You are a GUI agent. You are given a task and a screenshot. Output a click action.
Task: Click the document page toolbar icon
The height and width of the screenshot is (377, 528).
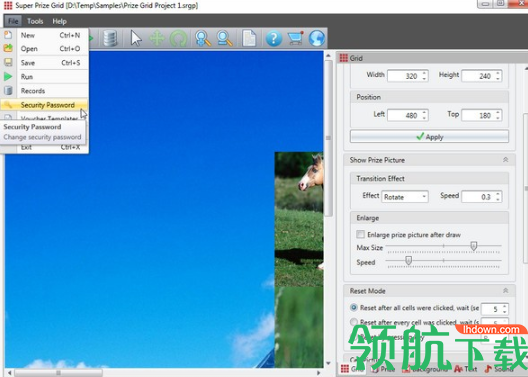[249, 38]
